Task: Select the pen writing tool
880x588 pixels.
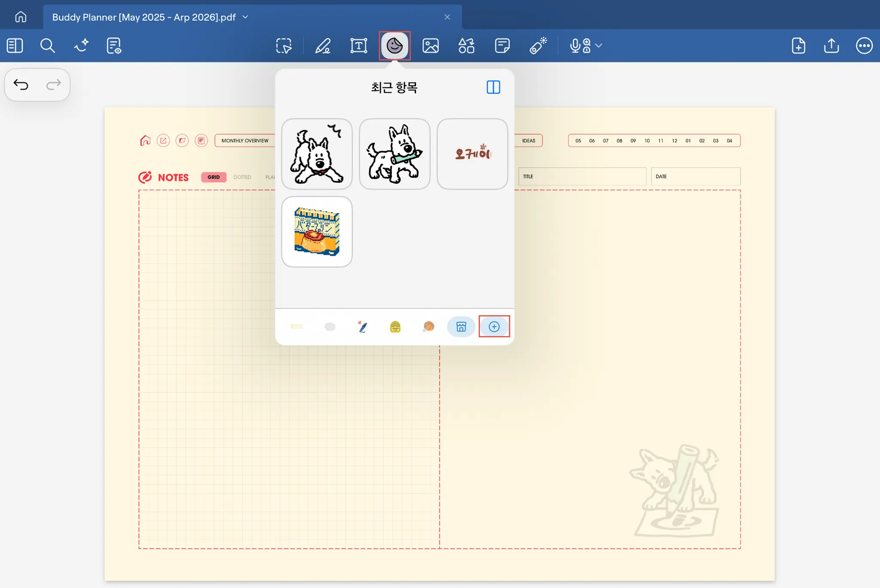Action: [x=323, y=46]
